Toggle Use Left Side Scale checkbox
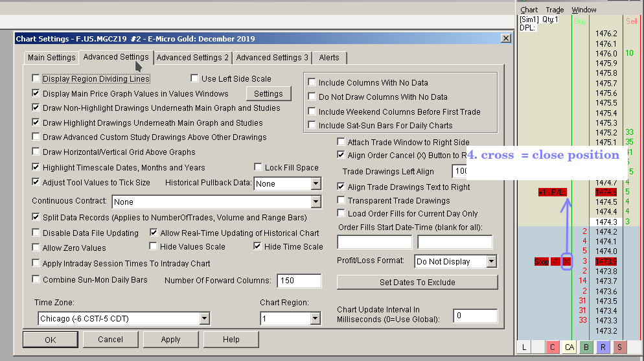Image resolution: width=644 pixels, height=361 pixels. 194,79
